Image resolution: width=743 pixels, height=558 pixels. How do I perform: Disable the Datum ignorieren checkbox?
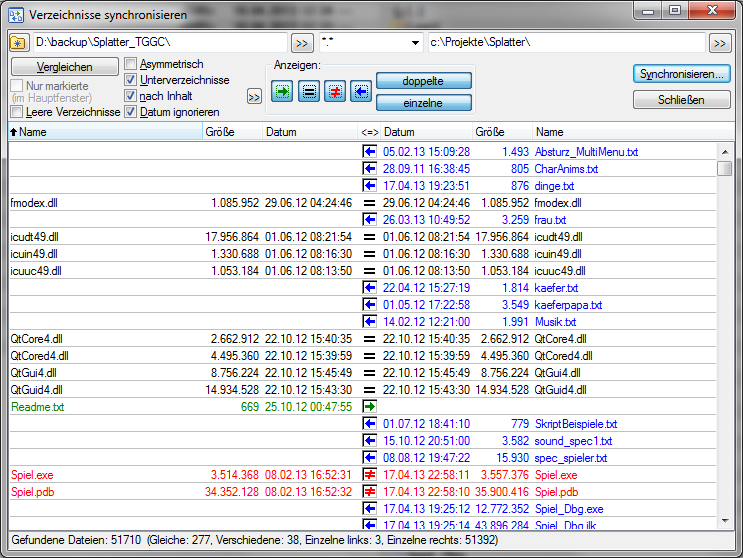[x=131, y=111]
